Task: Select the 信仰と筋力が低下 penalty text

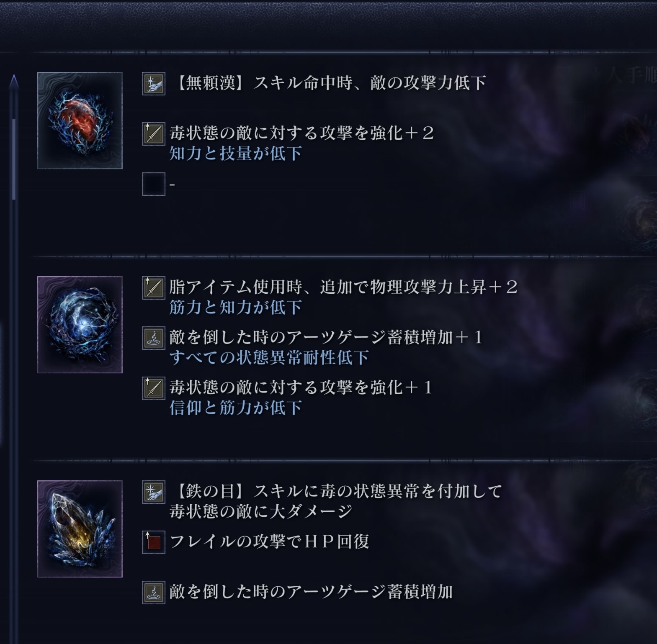Action: 236,408
